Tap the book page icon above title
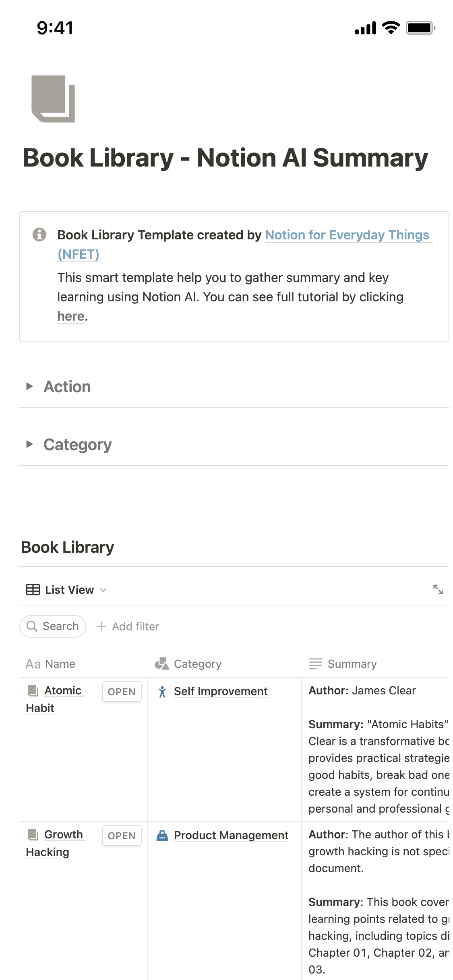This screenshot has width=453, height=980. [53, 99]
